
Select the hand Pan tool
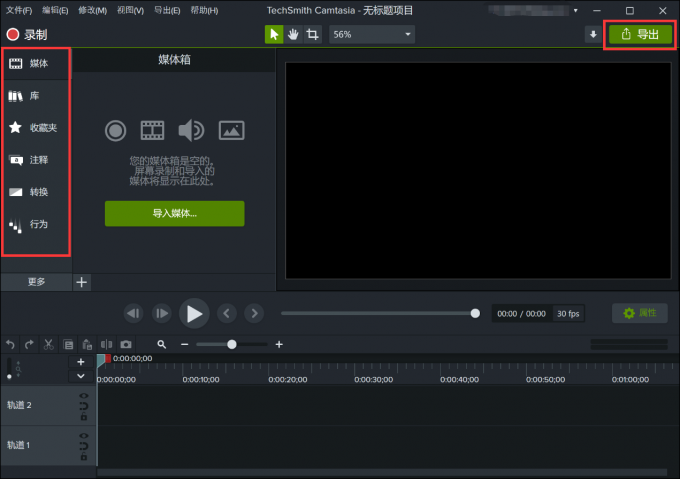(x=293, y=34)
